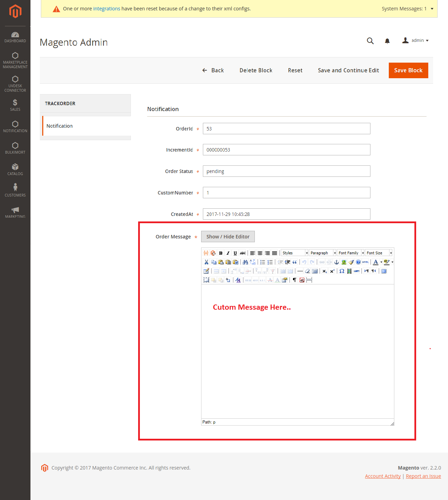Increase indent with the indent icon

tap(287, 262)
